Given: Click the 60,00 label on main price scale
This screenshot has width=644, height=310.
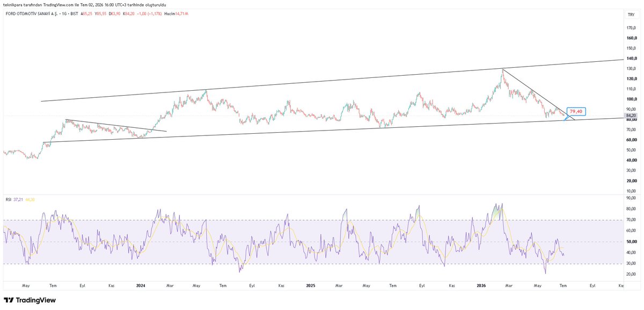Looking at the screenshot, I should (631, 140).
